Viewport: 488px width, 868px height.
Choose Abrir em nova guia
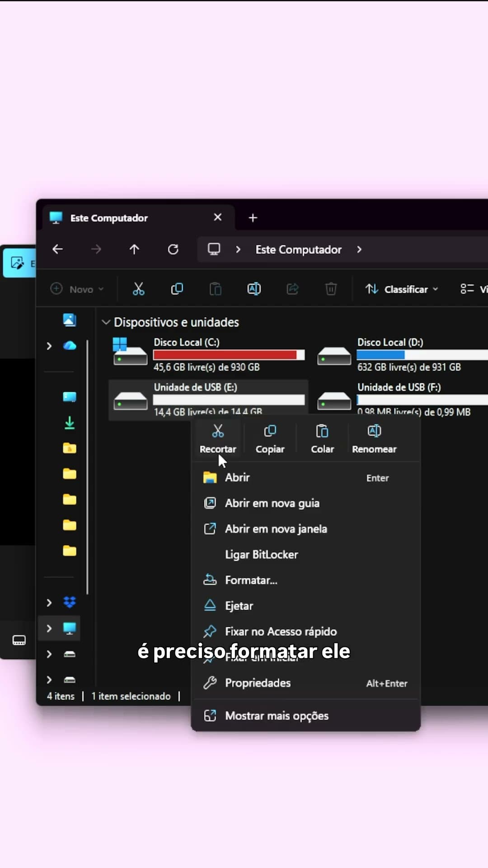coord(306,503)
